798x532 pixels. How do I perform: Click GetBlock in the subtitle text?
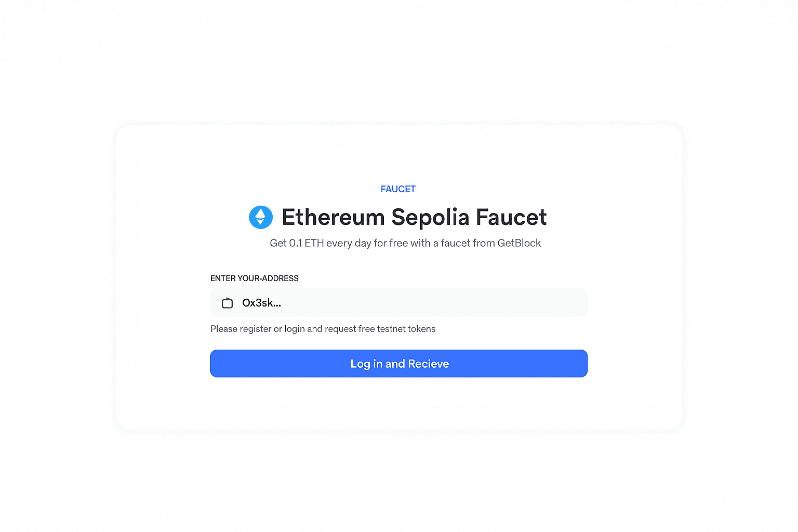point(519,243)
